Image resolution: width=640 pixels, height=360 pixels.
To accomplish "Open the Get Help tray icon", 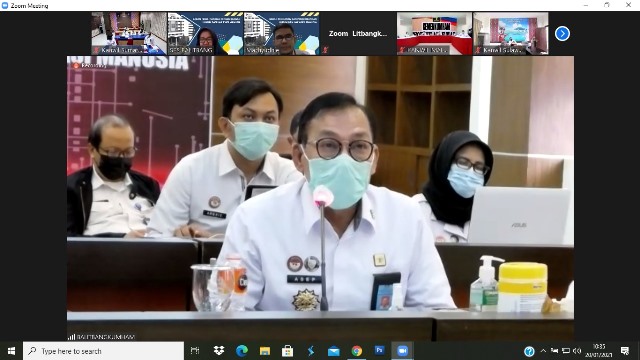I will (529, 351).
